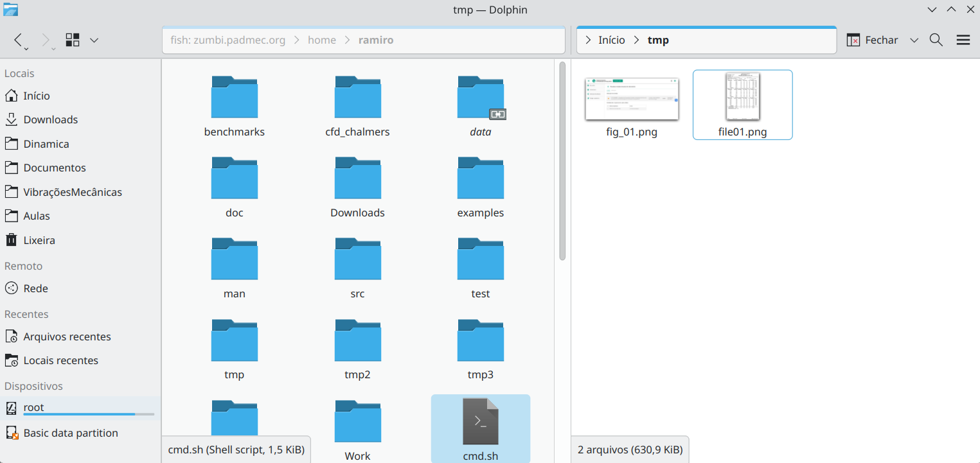This screenshot has width=980, height=463.
Task: Select the tmp3 folder
Action: [481, 349]
